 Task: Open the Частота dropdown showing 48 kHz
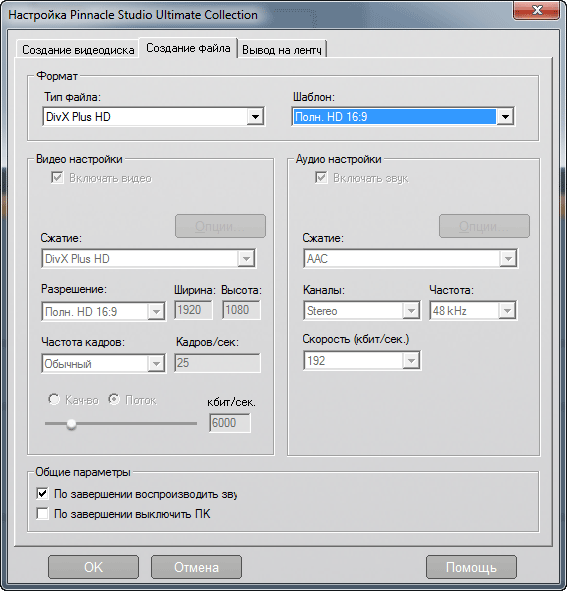click(473, 311)
